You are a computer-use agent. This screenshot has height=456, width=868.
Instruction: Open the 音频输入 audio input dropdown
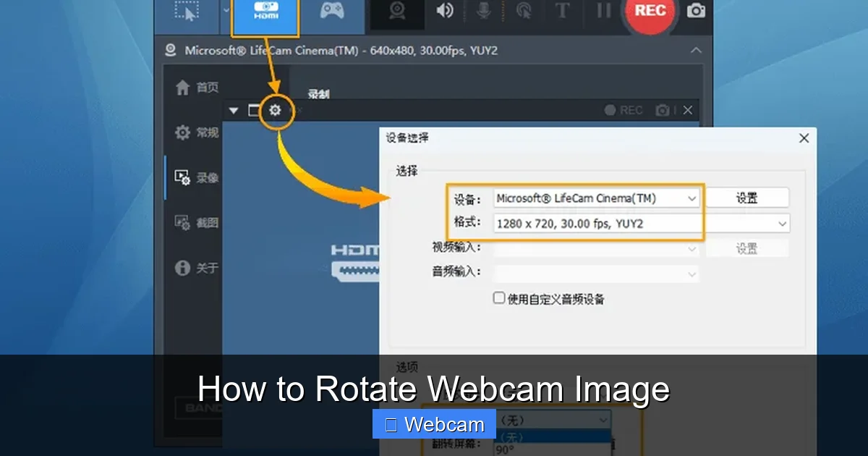597,274
